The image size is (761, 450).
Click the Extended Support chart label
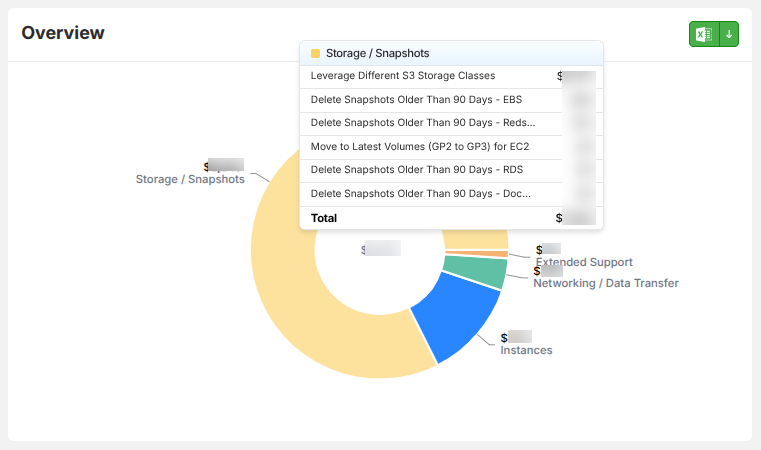click(x=584, y=262)
